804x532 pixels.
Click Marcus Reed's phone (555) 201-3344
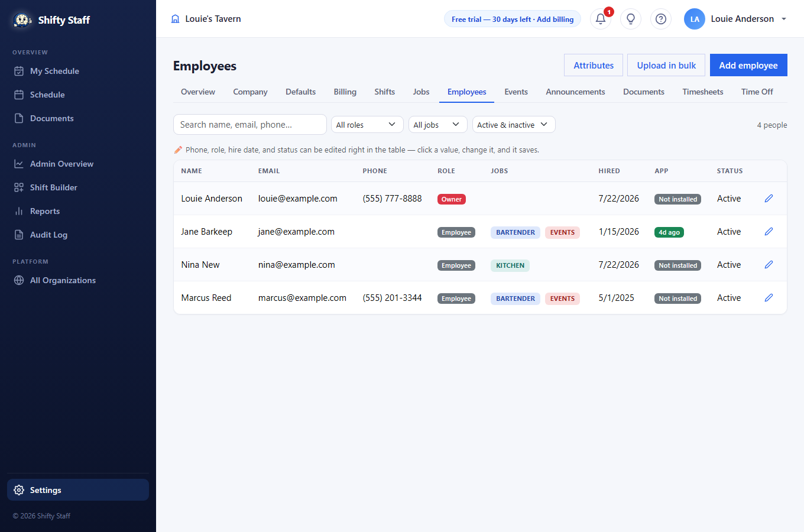[x=393, y=298]
